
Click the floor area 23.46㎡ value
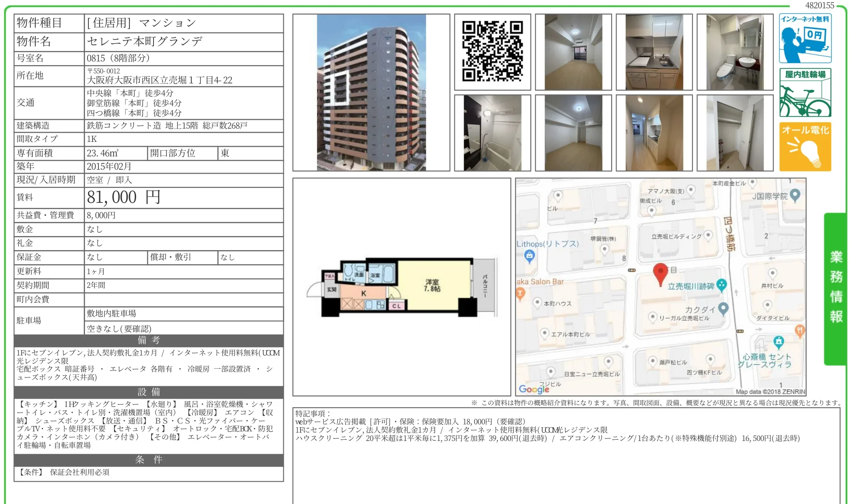tap(102, 153)
